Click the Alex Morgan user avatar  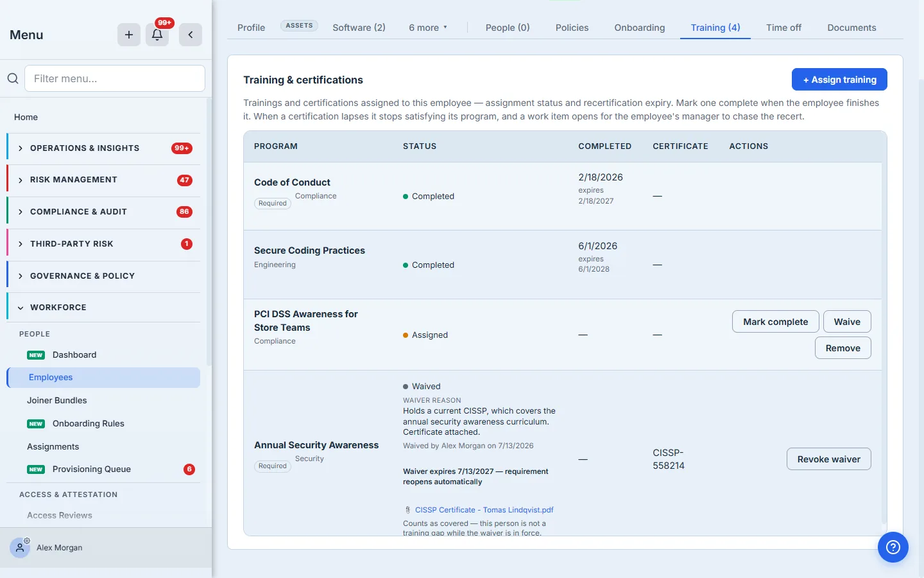[20, 548]
